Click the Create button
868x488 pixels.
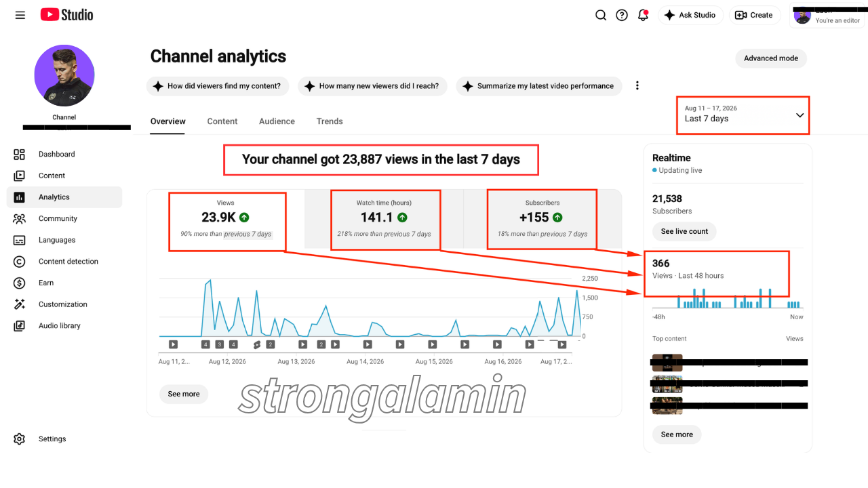(x=755, y=15)
